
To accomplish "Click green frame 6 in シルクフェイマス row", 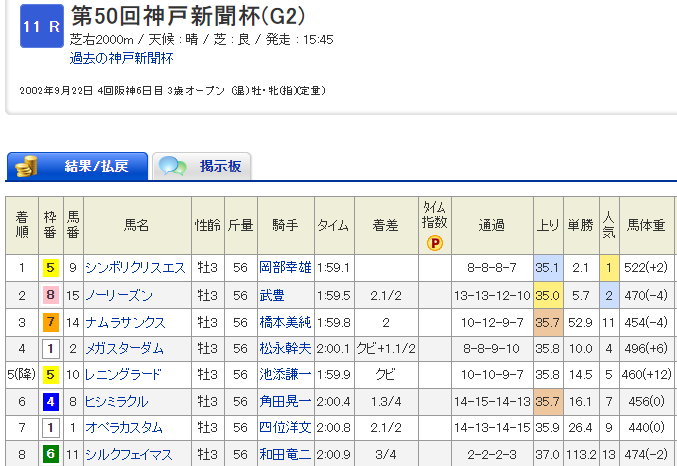I will [x=51, y=454].
